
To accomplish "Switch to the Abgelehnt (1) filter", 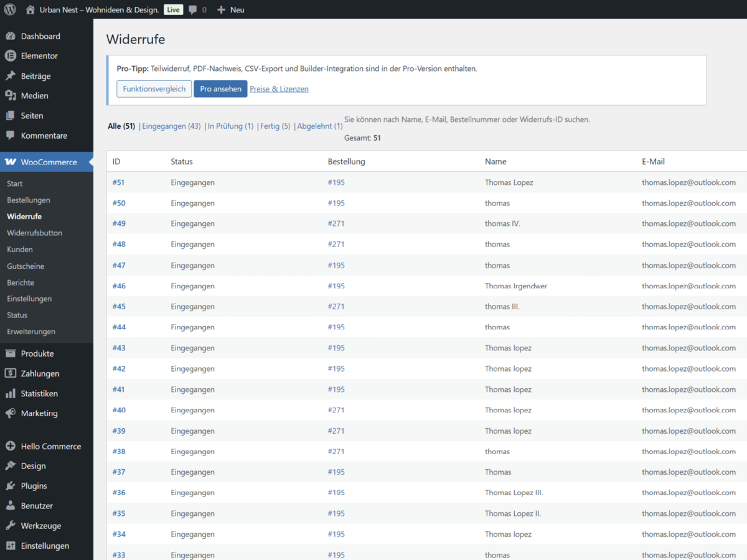I will (x=320, y=126).
